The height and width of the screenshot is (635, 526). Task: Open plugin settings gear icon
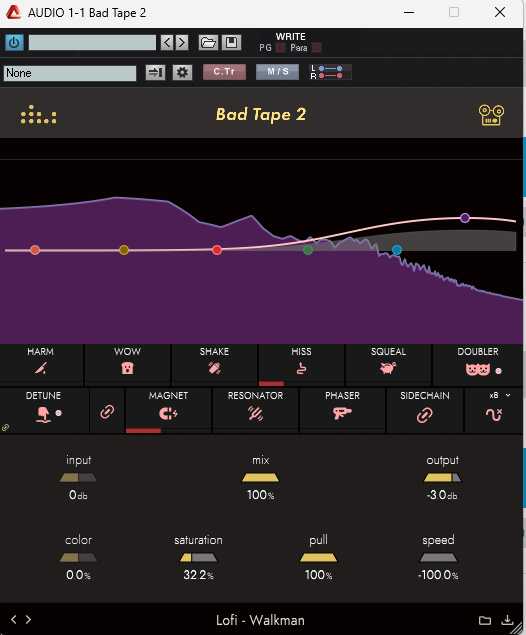click(x=182, y=72)
